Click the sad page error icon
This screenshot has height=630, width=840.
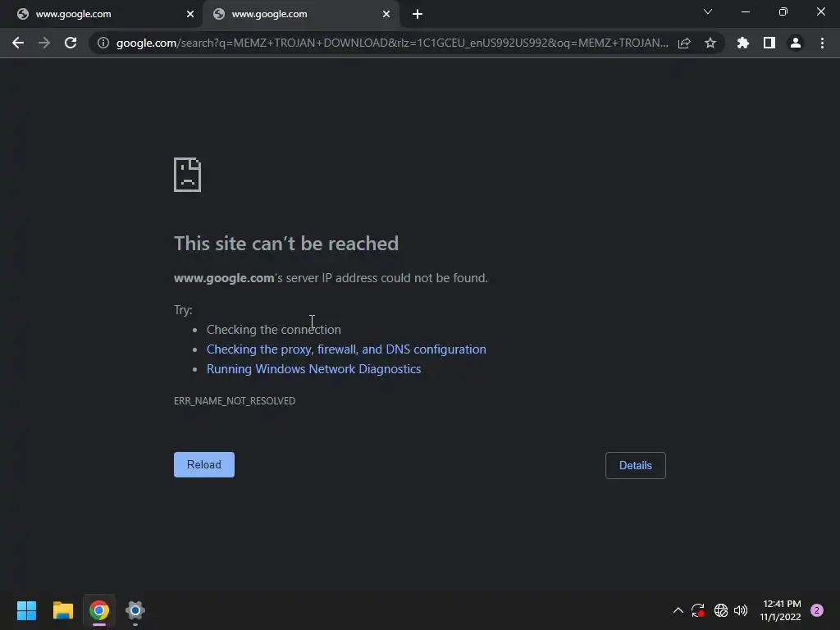tap(188, 175)
